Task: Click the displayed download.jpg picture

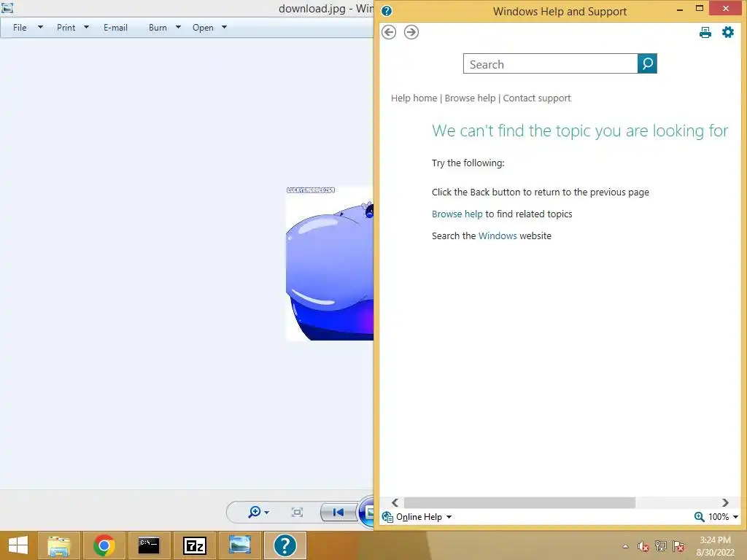Action: (330, 262)
